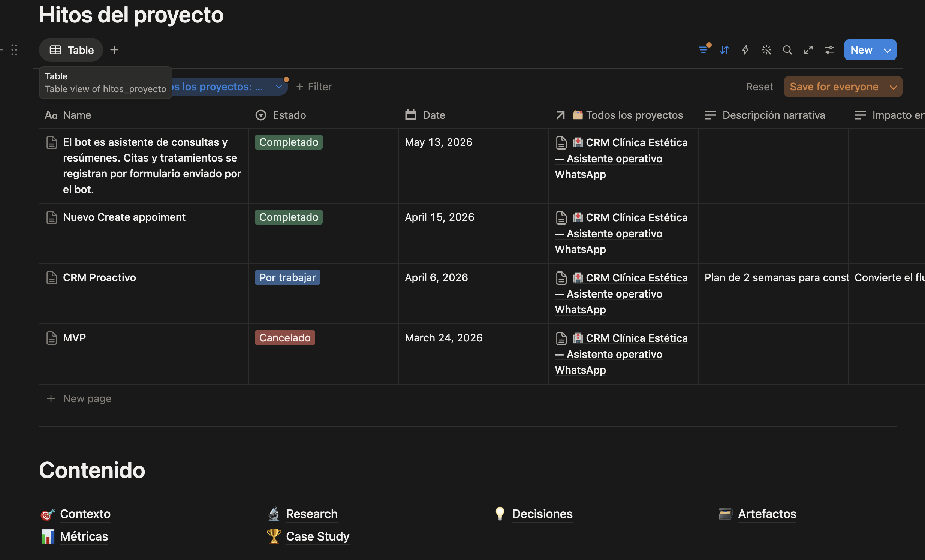Open the Artefactos page link

point(767,514)
